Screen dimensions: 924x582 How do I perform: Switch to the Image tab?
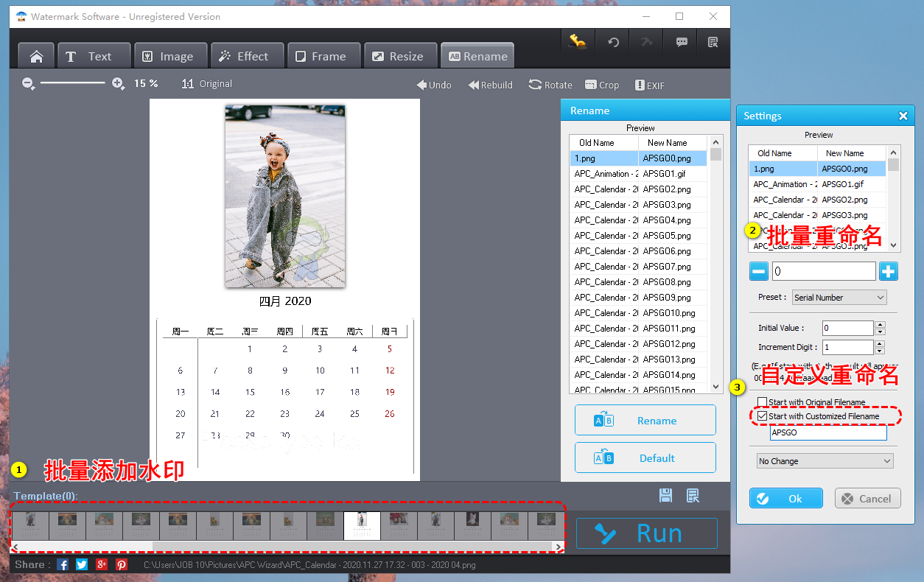[172, 56]
